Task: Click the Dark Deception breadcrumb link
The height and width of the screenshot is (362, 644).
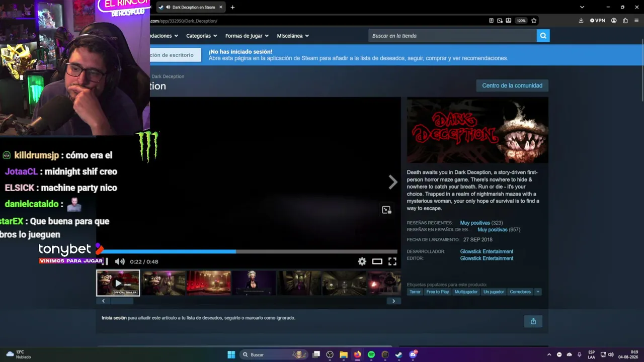Action: [x=168, y=76]
